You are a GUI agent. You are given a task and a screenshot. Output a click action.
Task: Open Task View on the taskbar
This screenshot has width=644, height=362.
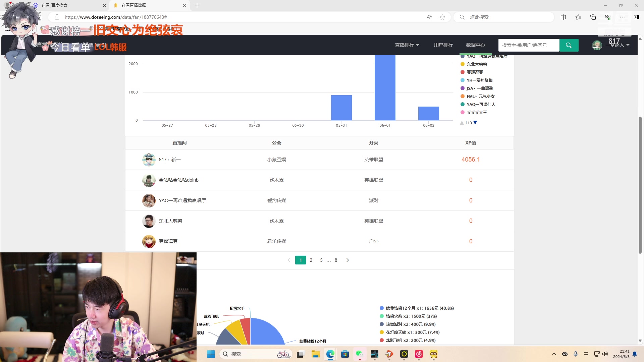[x=300, y=354]
